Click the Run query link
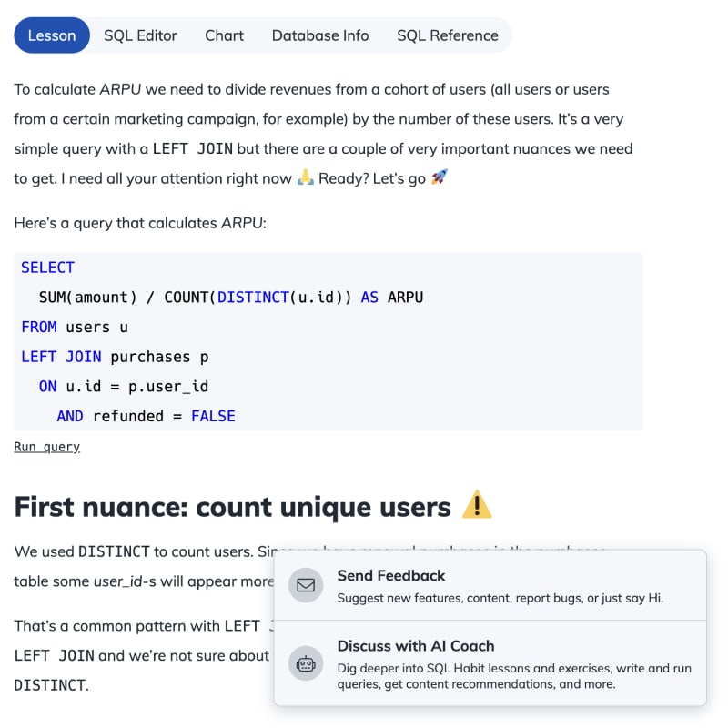This screenshot has height=728, width=728. click(46, 446)
